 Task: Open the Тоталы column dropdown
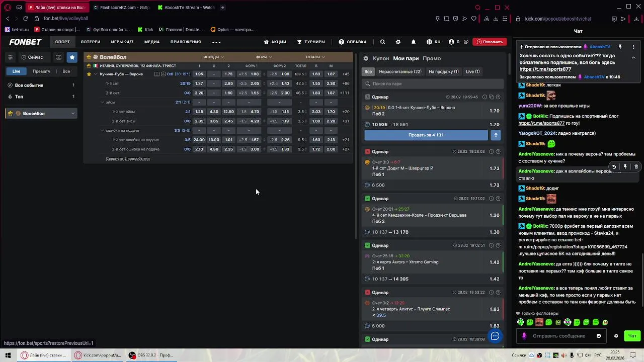[315, 57]
